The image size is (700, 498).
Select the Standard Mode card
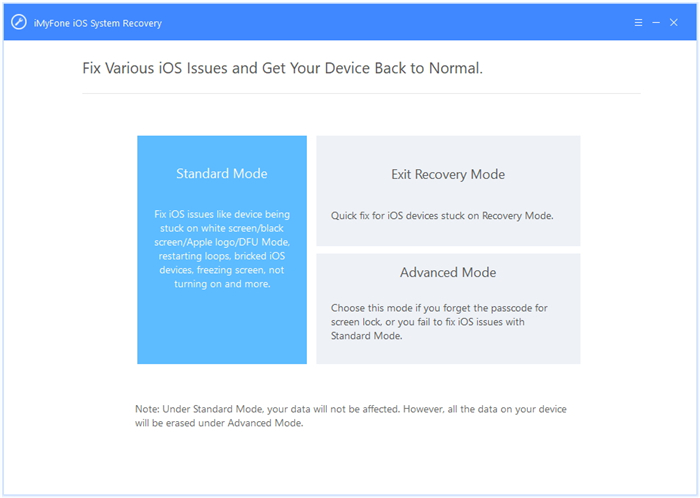coord(222,249)
